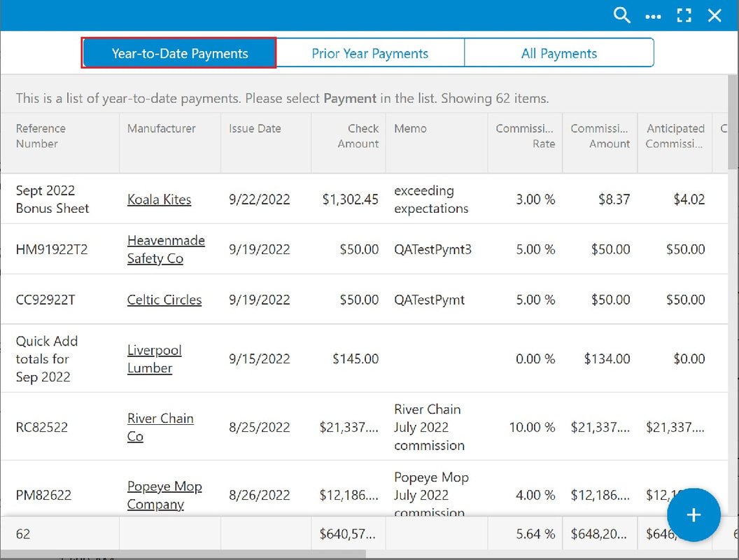
Task: Switch to the Prior Year Payments tab
Action: [x=370, y=53]
